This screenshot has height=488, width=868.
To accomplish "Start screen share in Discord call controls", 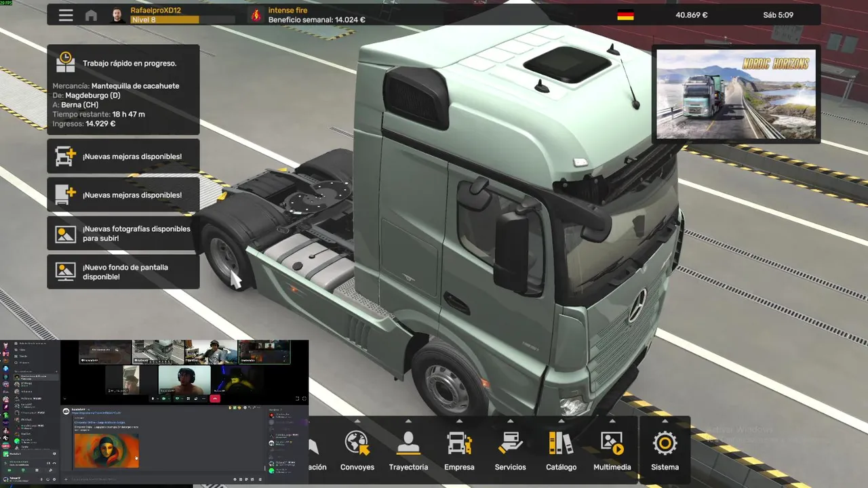I will coord(177,399).
